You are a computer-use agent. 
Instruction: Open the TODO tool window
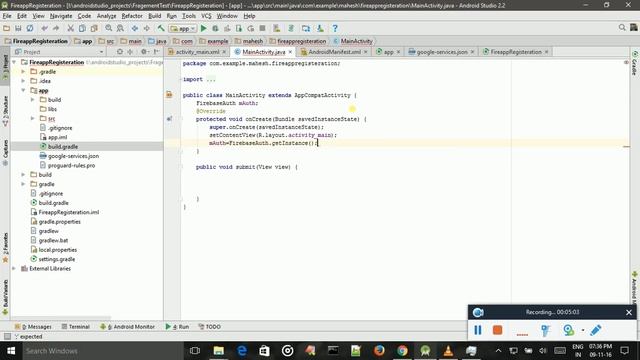(209, 327)
